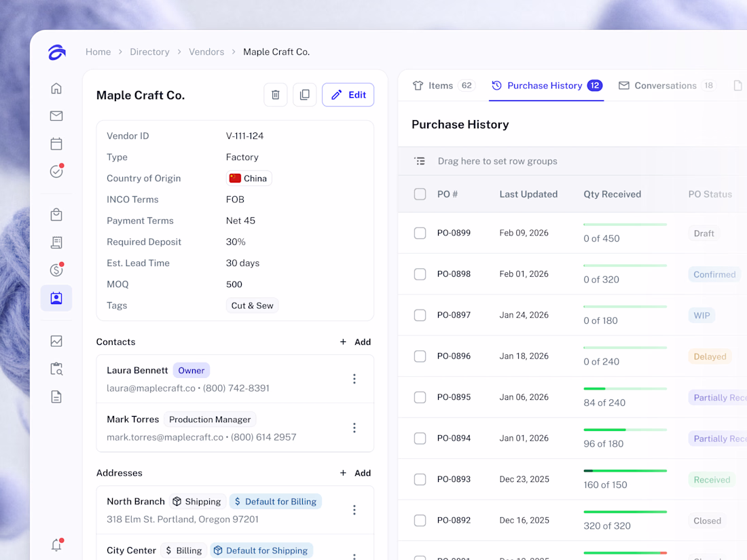
Task: Open the Home icon in sidebar
Action: click(x=56, y=88)
